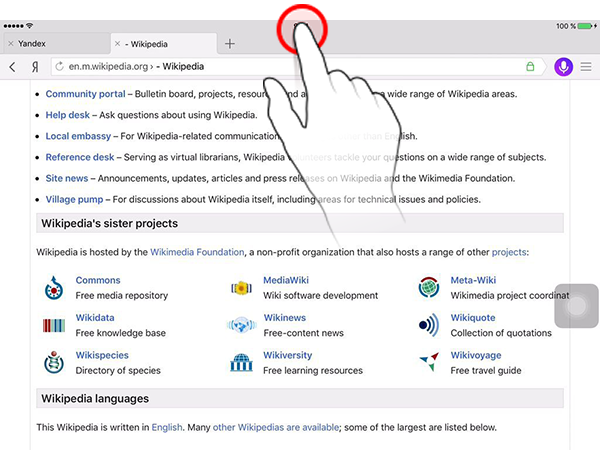This screenshot has width=600, height=450.
Task: Visit the Reference desk link
Action: [x=80, y=157]
